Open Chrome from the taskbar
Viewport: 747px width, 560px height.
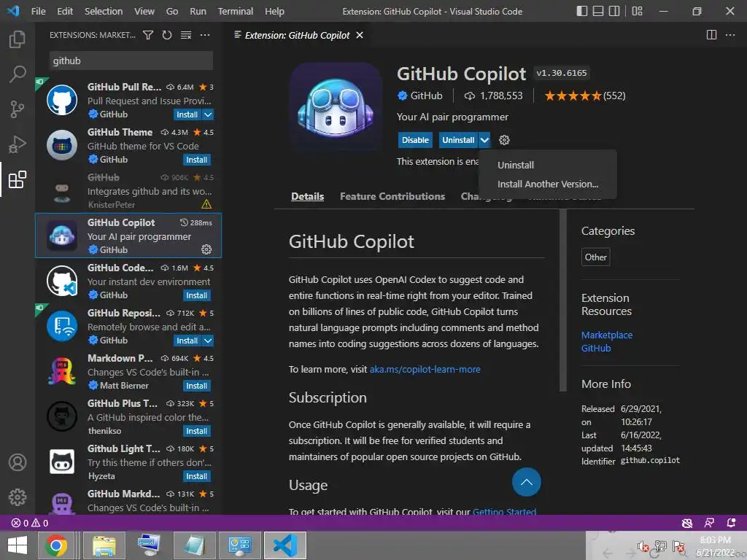pos(56,545)
